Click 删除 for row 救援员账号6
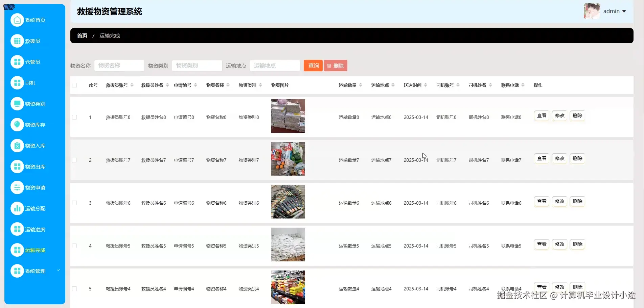Image resolution: width=644 pixels, height=308 pixels. coord(577,202)
